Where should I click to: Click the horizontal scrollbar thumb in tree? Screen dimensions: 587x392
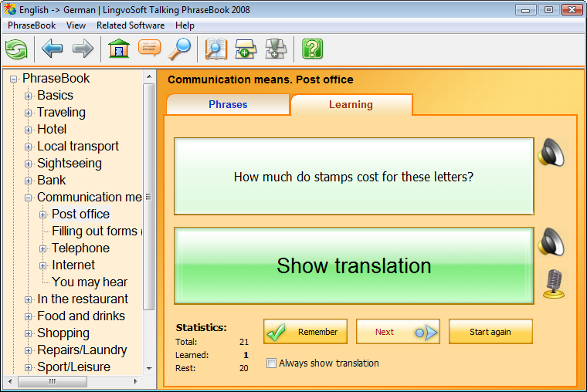pyautogui.click(x=53, y=381)
